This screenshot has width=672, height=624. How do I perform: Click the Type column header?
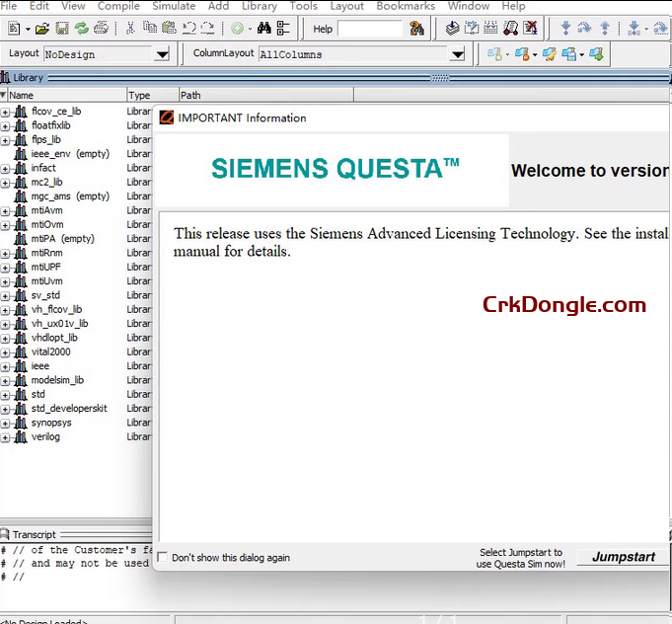click(x=139, y=96)
